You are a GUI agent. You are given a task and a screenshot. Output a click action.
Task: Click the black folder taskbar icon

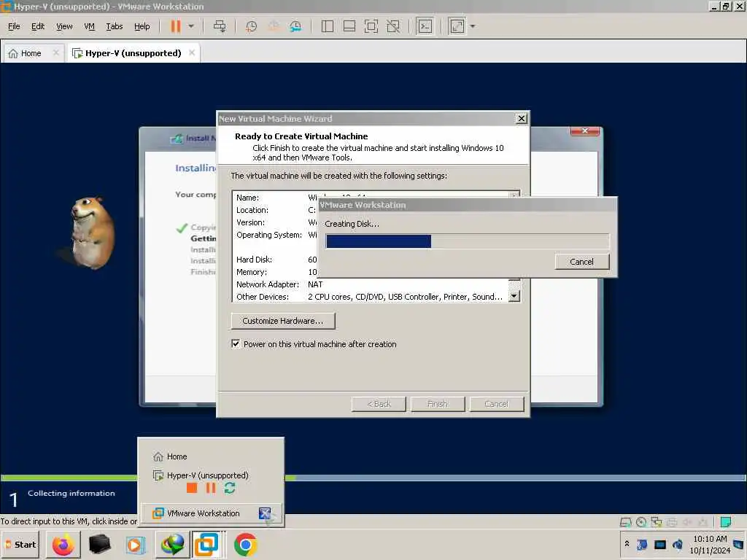(99, 545)
